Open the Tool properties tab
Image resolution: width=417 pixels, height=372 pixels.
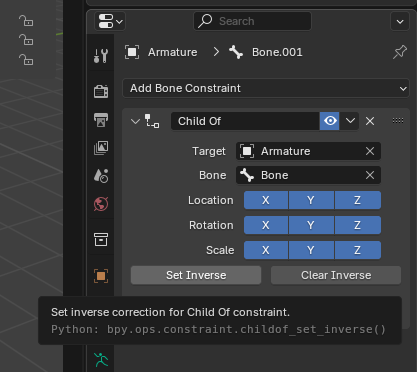(101, 56)
